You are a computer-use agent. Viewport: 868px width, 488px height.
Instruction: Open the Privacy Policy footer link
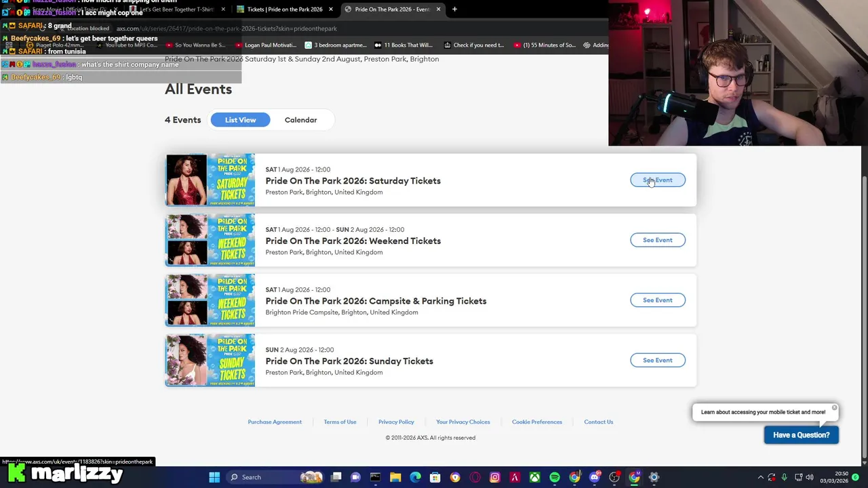pos(396,422)
